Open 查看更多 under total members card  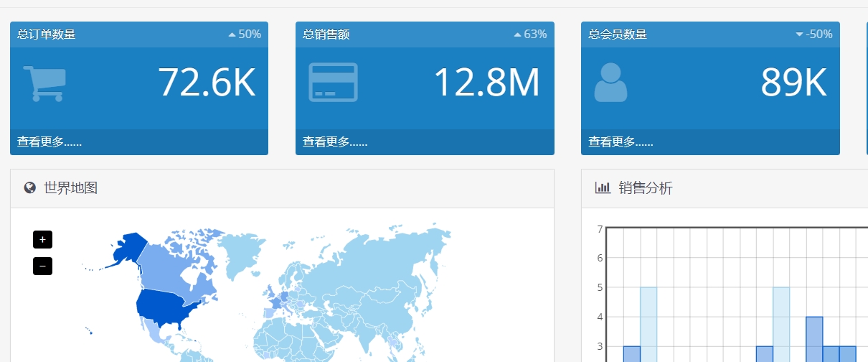click(x=621, y=142)
